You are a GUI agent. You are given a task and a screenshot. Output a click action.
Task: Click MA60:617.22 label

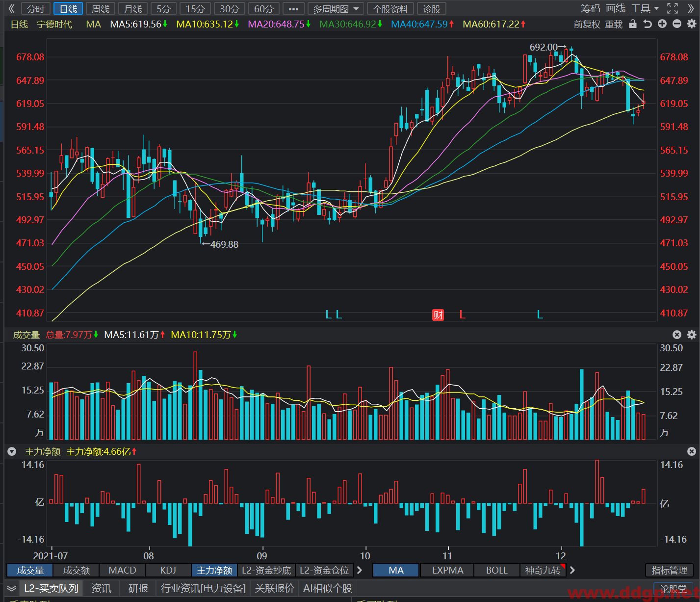(491, 24)
